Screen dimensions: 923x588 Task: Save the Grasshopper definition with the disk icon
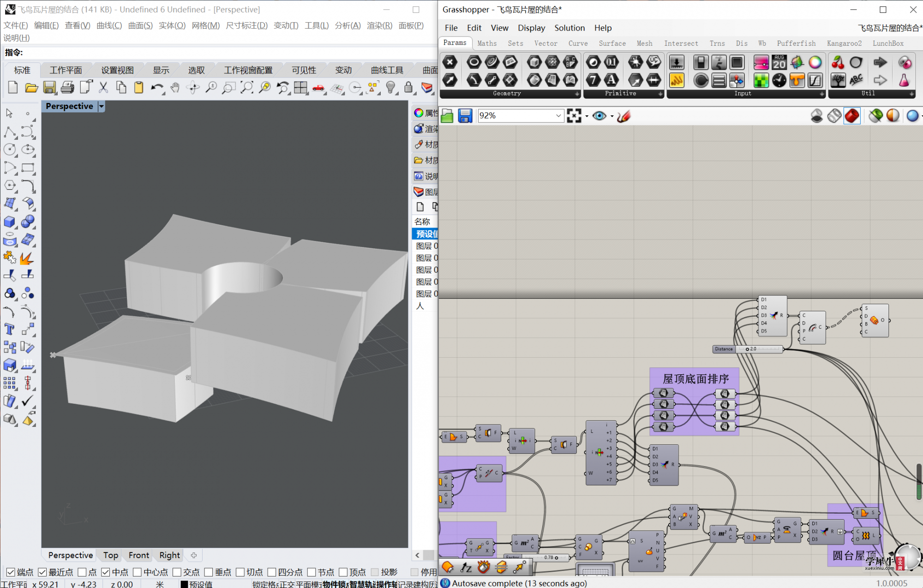tap(465, 116)
